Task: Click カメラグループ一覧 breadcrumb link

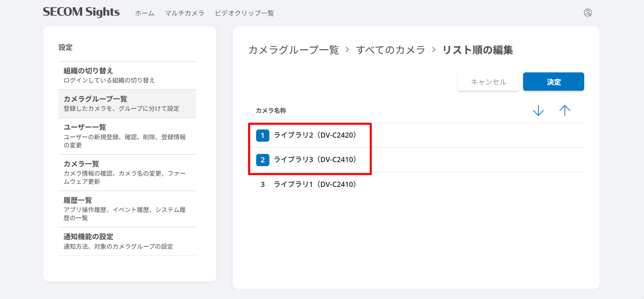Action: (294, 50)
